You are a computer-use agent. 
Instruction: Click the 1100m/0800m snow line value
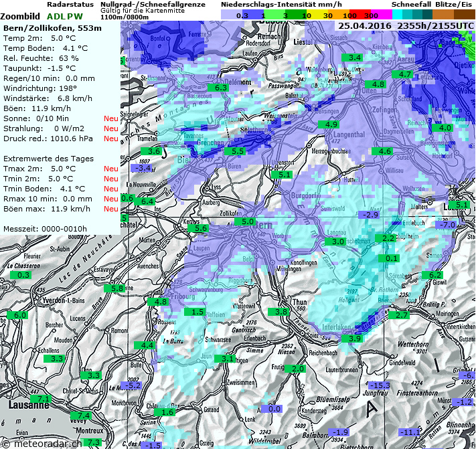125,17
